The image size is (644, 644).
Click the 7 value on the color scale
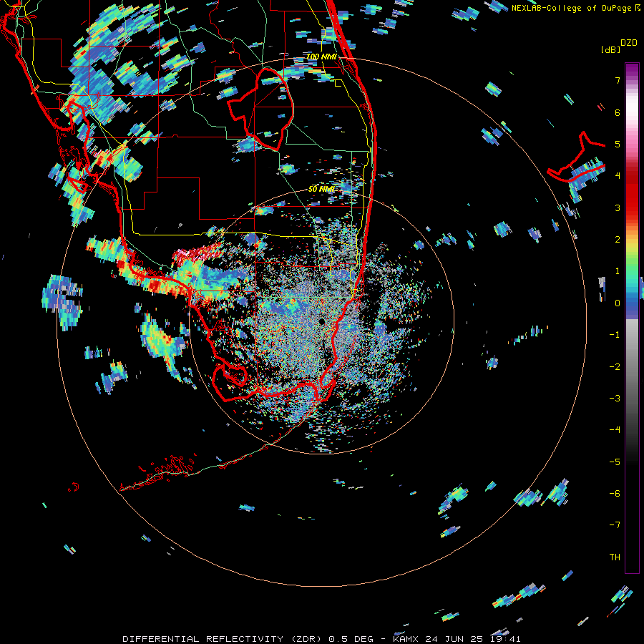[x=618, y=80]
